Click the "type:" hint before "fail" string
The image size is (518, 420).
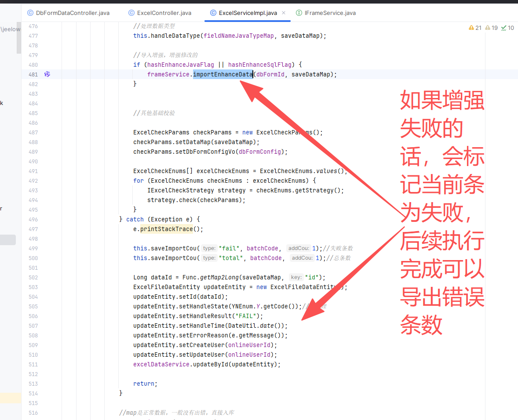(x=209, y=248)
